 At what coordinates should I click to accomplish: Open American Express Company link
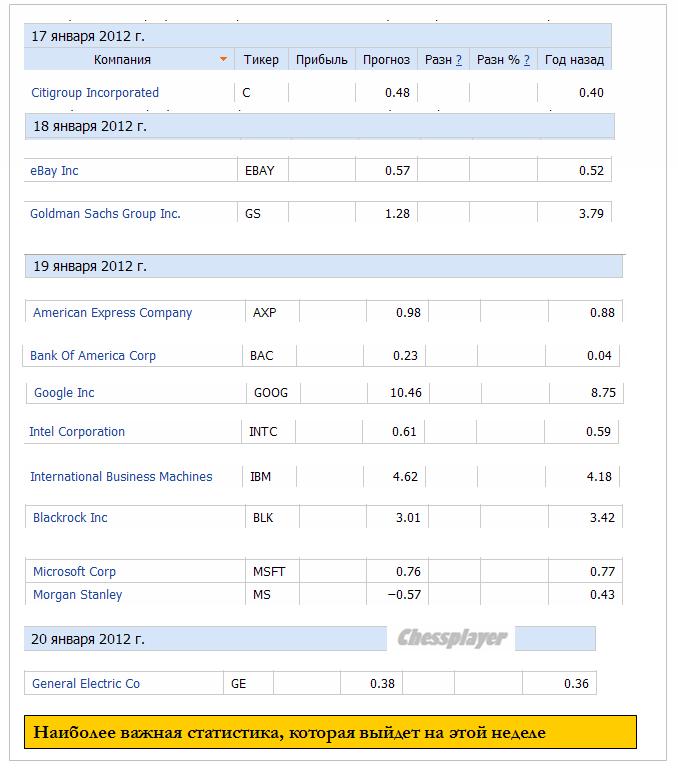(x=112, y=313)
